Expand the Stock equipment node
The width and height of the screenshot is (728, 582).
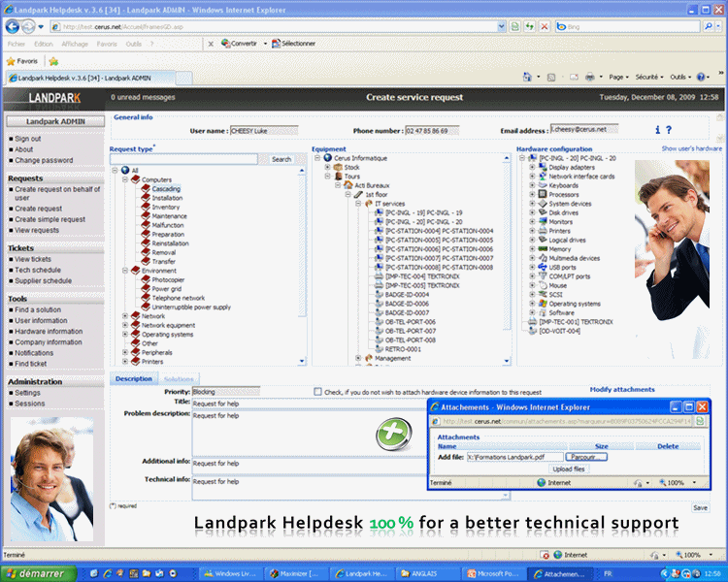tap(328, 167)
